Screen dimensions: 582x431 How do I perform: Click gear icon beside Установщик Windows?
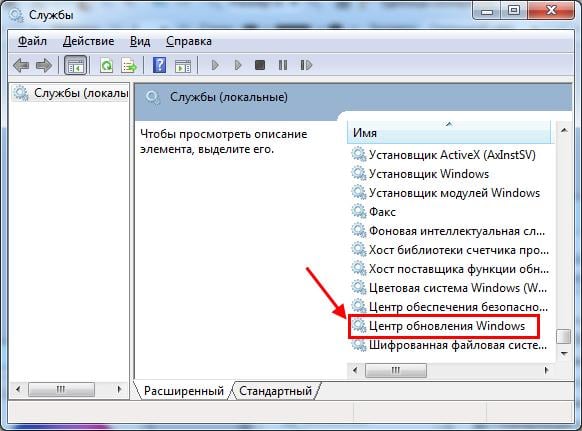click(359, 173)
